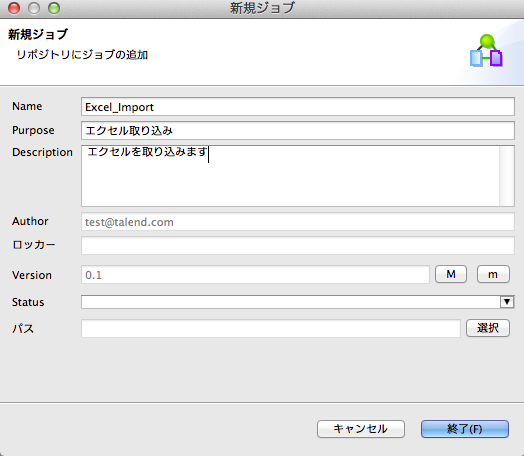The width and height of the screenshot is (524, 456).
Task: Click the job wizard icon in header
Action: (486, 50)
